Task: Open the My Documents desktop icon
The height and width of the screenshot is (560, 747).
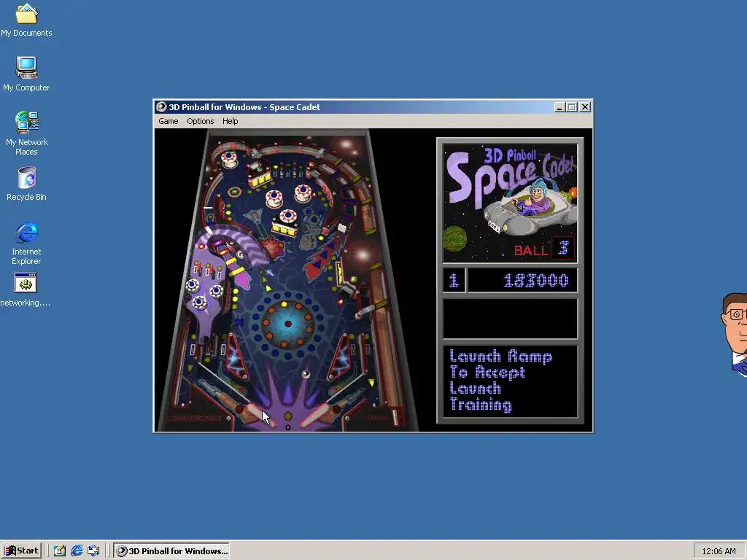Action: click(26, 20)
